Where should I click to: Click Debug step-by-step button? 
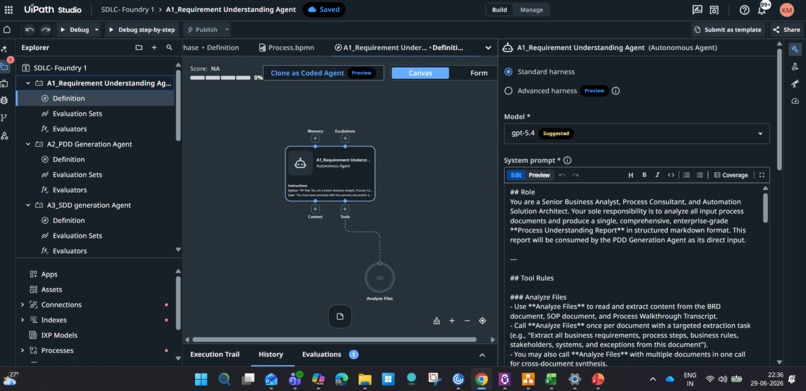pyautogui.click(x=142, y=30)
